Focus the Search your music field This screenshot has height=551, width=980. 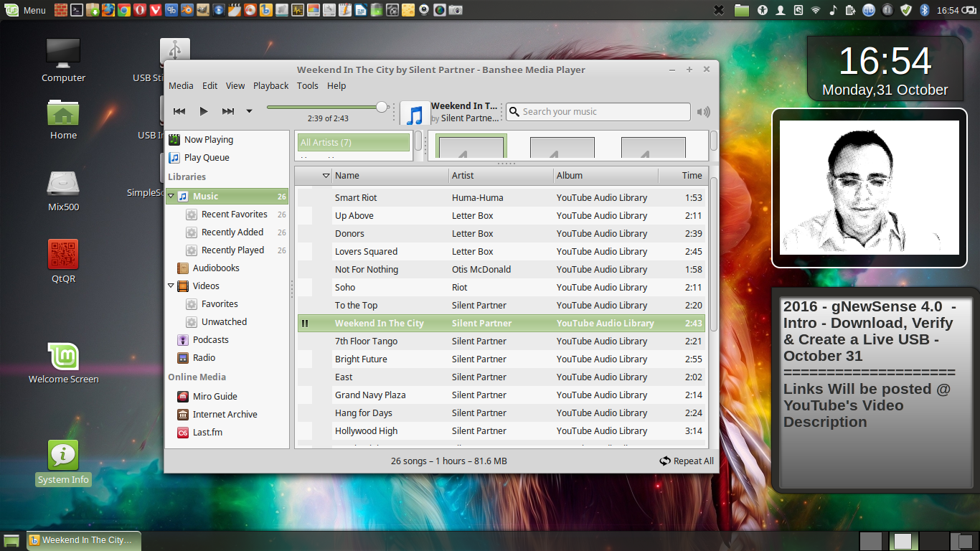[598, 112]
